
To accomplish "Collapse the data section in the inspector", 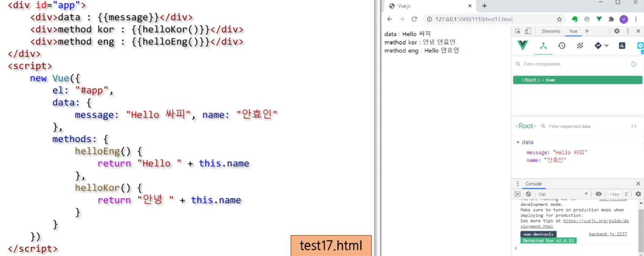I will coord(518,142).
